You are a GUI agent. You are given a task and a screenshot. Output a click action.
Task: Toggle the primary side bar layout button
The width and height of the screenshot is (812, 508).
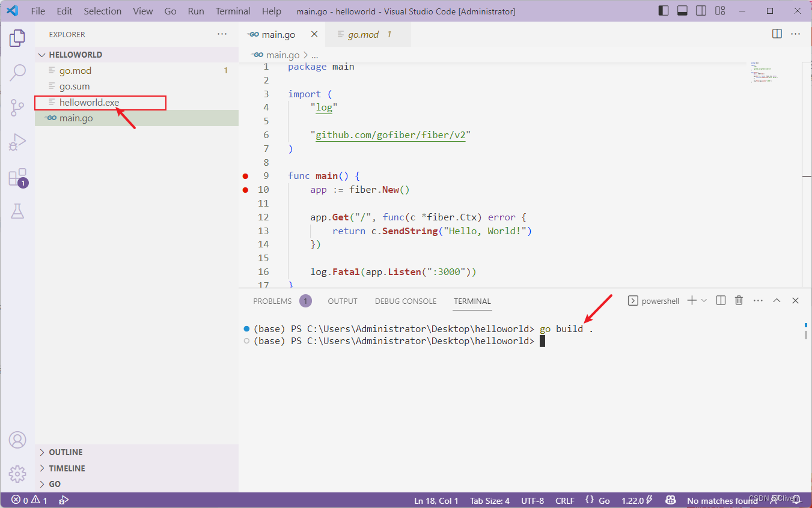[664, 11]
